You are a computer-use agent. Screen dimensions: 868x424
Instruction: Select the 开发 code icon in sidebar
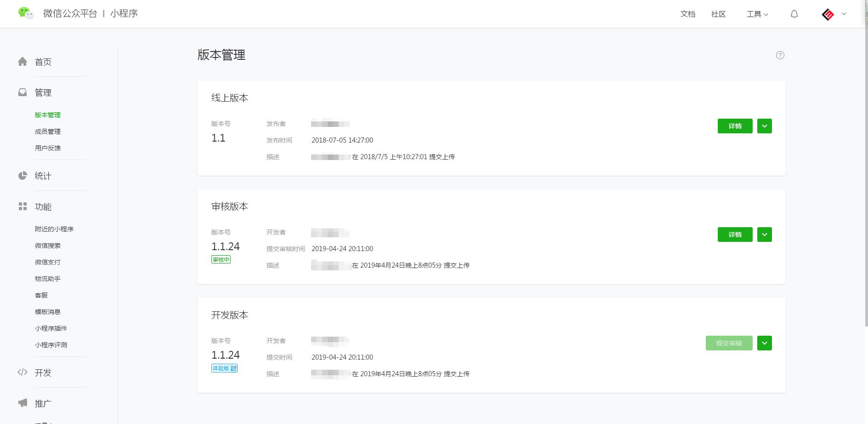[23, 372]
